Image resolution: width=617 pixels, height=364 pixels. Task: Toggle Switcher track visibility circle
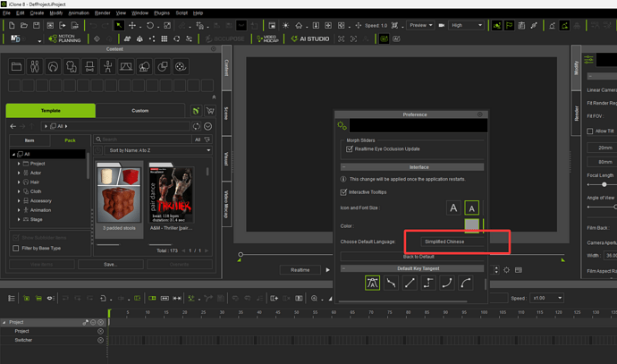[x=101, y=340]
